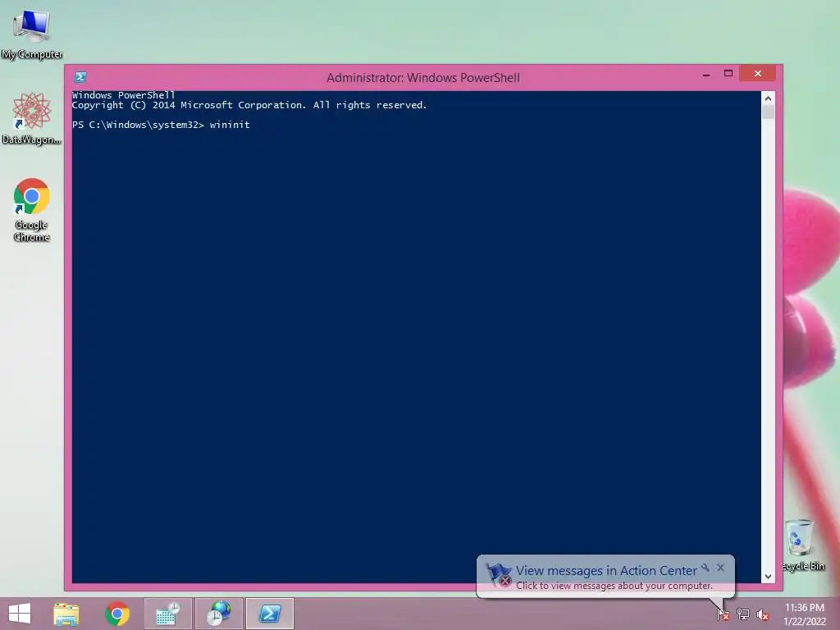Click the Action Center flag tray icon

pyautogui.click(x=724, y=614)
